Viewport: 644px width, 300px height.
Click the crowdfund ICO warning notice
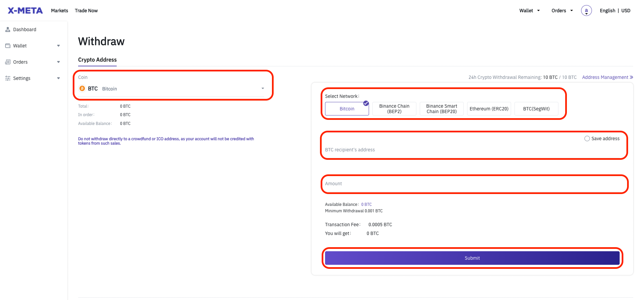click(x=166, y=141)
